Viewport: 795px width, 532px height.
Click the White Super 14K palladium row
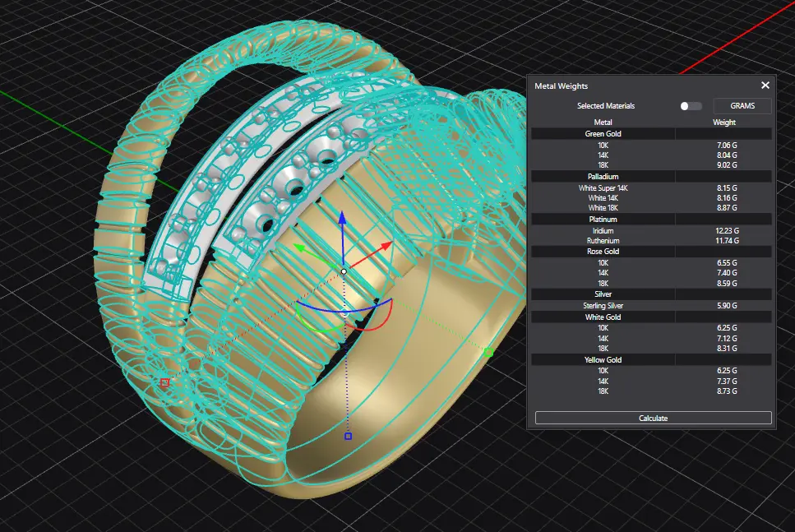[603, 188]
